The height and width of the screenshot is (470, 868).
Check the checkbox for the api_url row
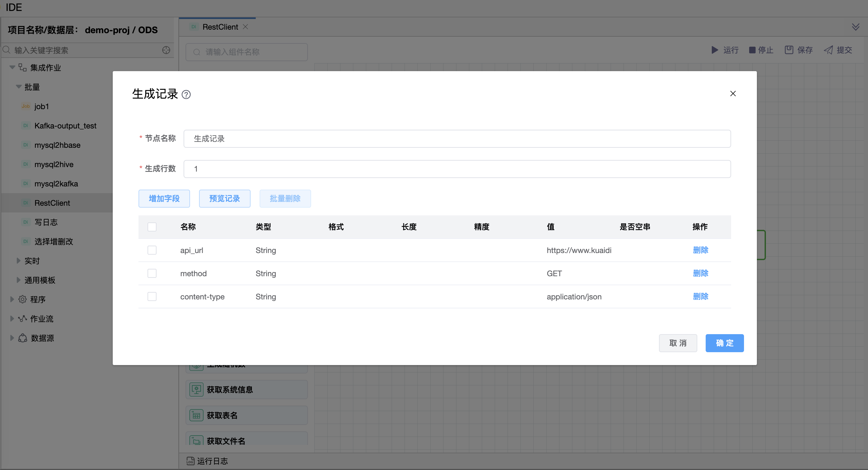(x=152, y=250)
